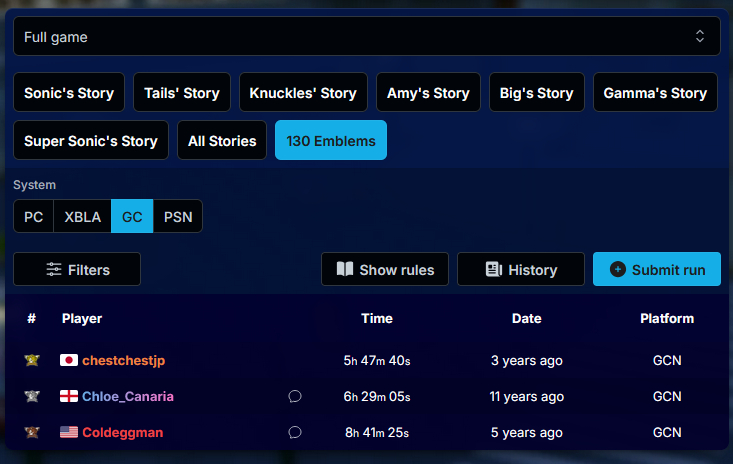
Task: Open Coldeggman's run comment bubble
Action: [295, 432]
